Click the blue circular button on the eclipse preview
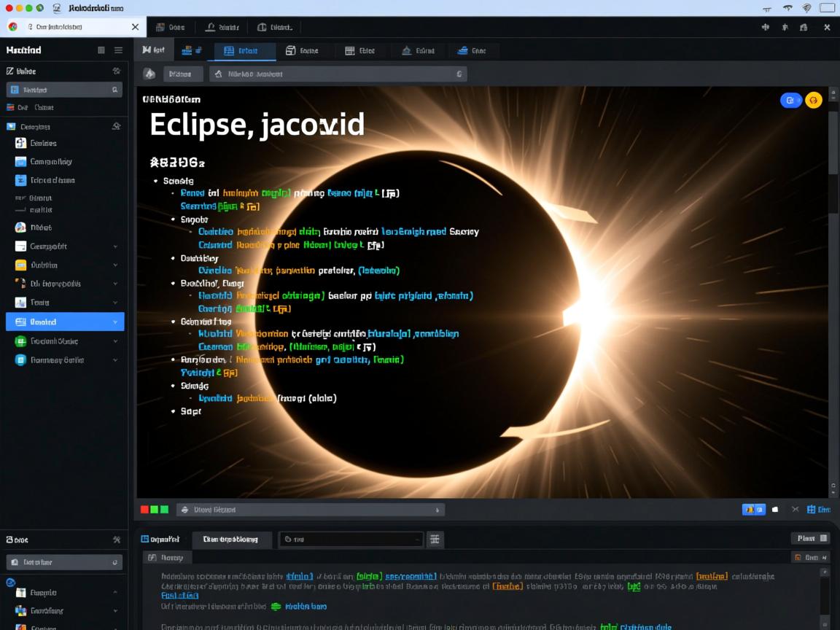The image size is (840, 630). click(x=790, y=100)
